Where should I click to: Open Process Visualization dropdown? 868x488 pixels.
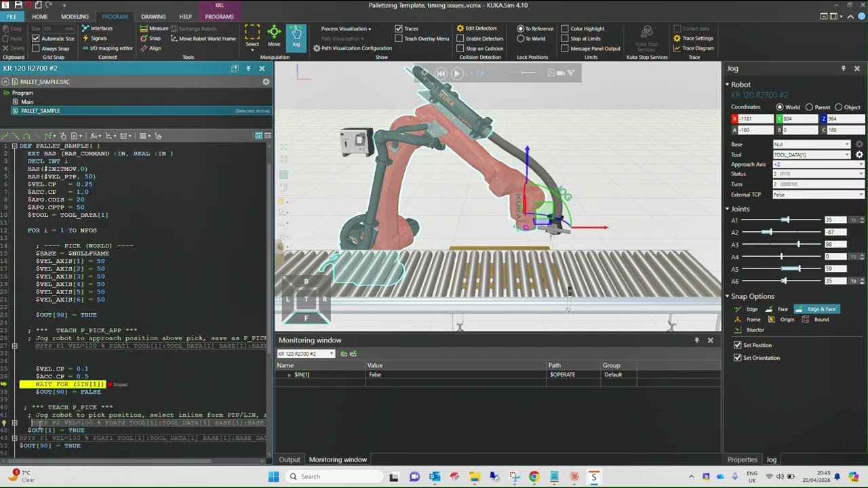[x=346, y=28]
